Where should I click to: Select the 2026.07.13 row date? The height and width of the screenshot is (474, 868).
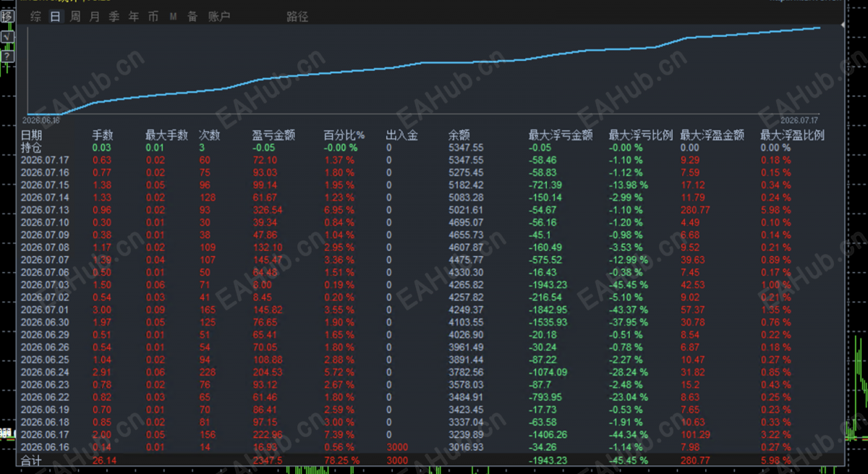click(x=45, y=210)
